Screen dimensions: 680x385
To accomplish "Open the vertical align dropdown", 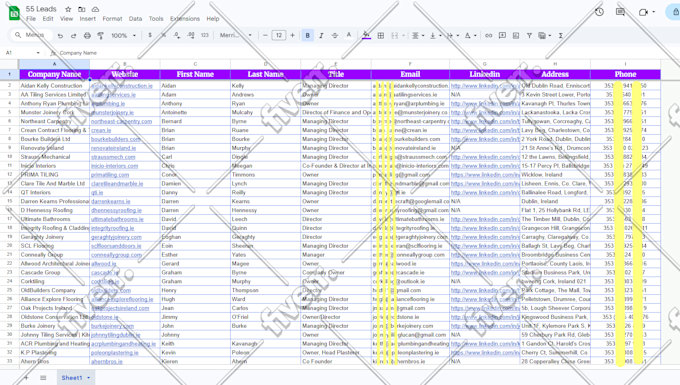I will click(435, 36).
